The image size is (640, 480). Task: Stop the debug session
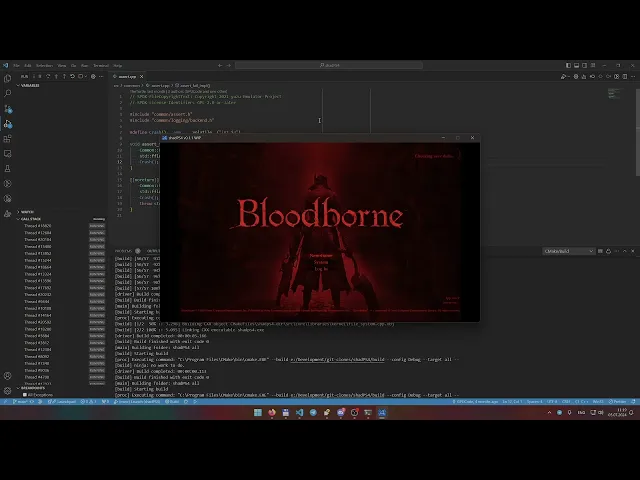(80, 76)
